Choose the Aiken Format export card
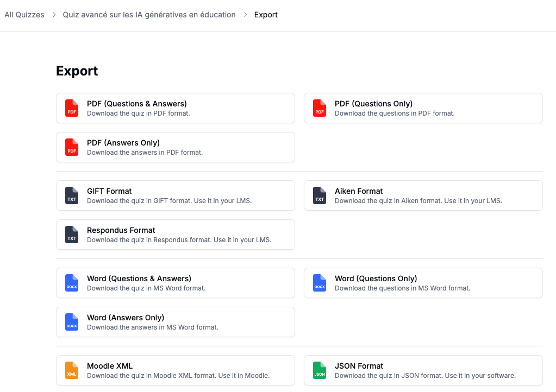This screenshot has width=556, height=392. point(423,195)
